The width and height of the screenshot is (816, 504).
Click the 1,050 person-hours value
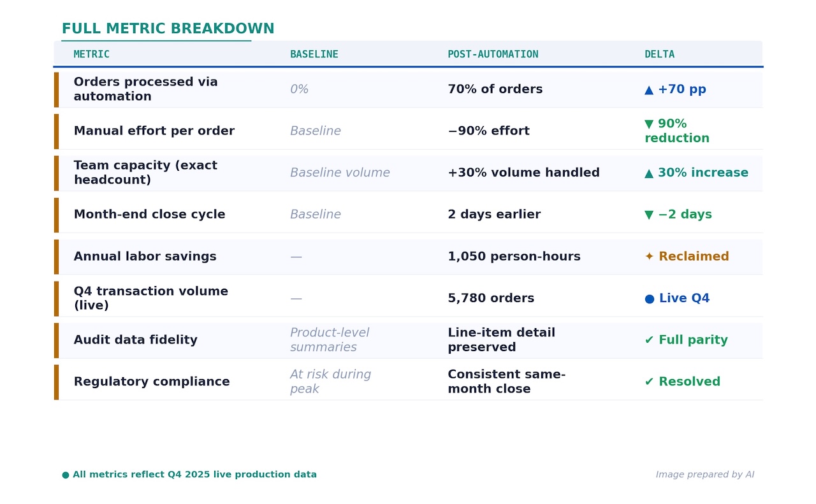(514, 257)
